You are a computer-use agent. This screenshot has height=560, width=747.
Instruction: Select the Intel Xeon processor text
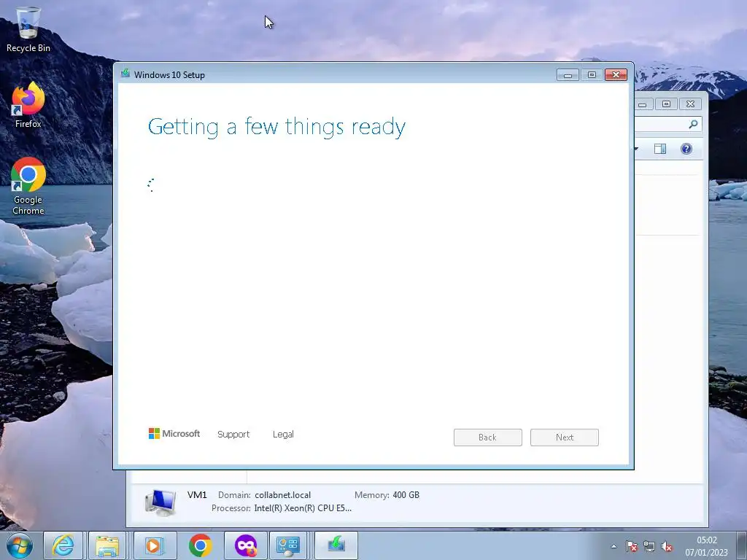(x=303, y=508)
